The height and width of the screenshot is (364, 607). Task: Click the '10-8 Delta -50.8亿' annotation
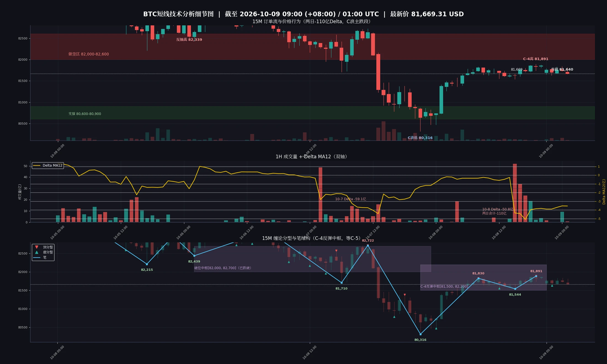pos(497,209)
